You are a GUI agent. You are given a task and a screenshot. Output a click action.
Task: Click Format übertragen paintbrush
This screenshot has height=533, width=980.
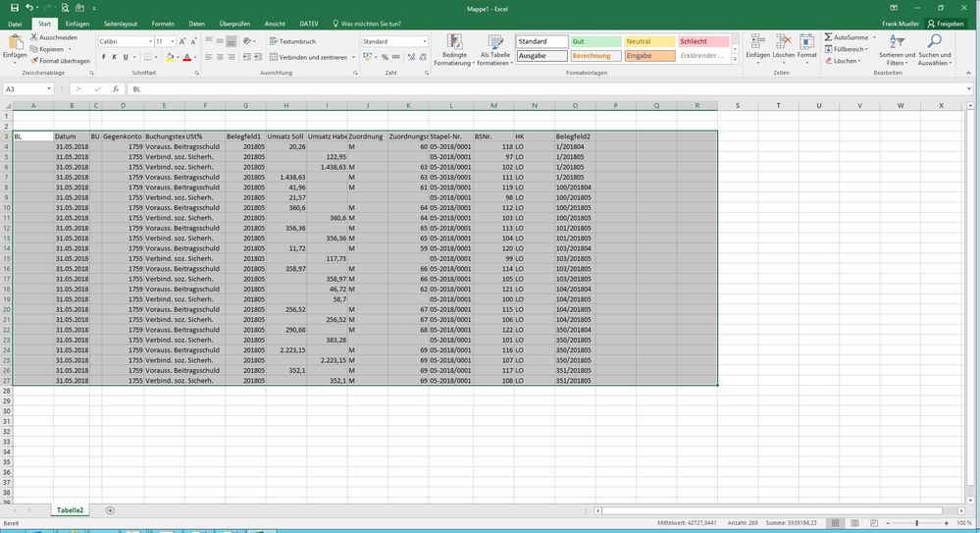(x=34, y=60)
